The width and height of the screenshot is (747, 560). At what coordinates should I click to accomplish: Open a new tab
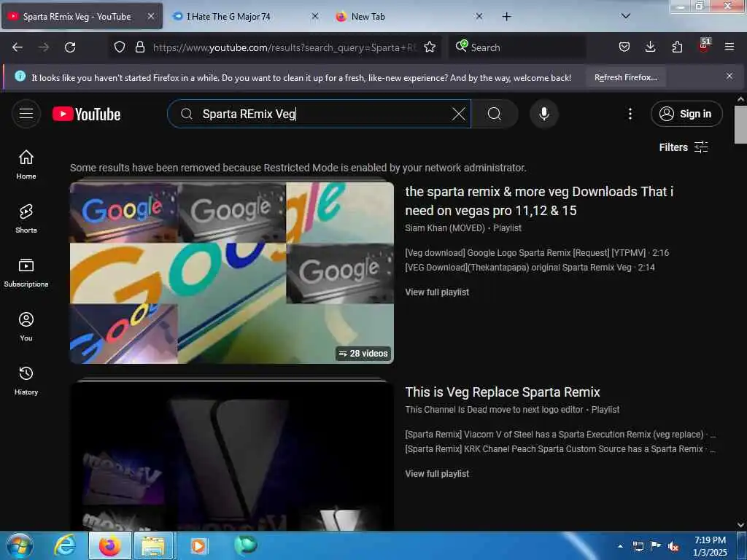[x=506, y=17]
